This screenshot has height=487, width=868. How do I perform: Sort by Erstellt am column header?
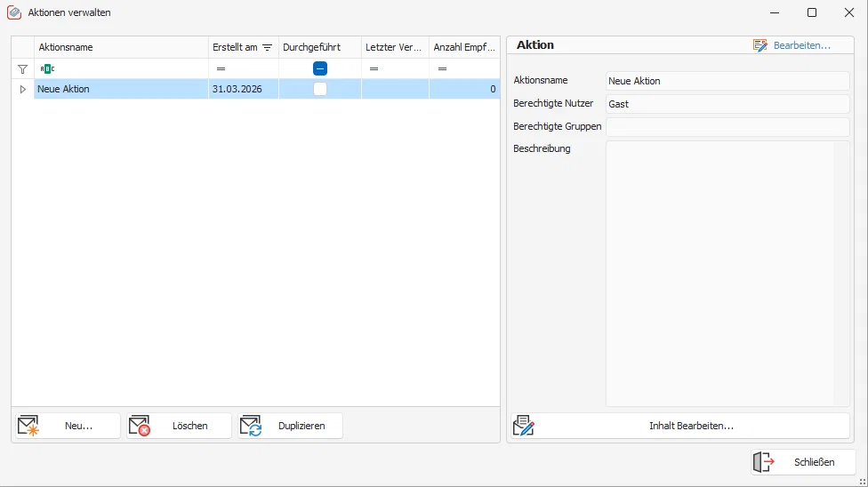[244, 48]
